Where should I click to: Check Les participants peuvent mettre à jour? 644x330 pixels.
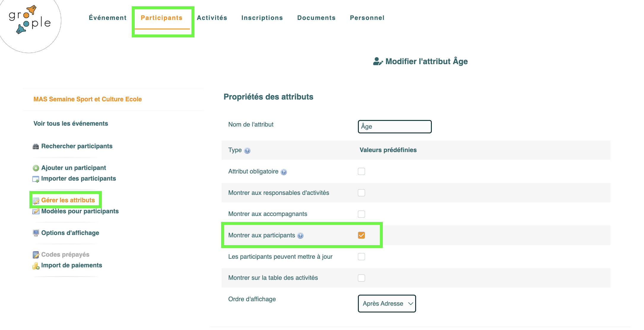pyautogui.click(x=361, y=257)
